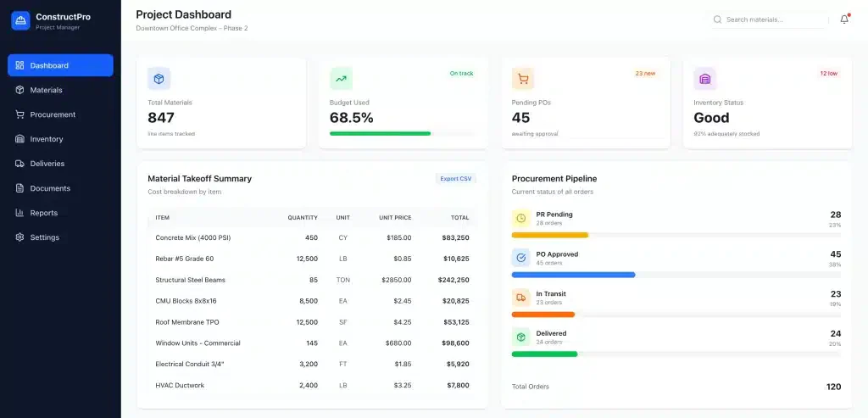Click the Delivered package icon
Viewport: 868px width, 418px height.
pos(521,337)
